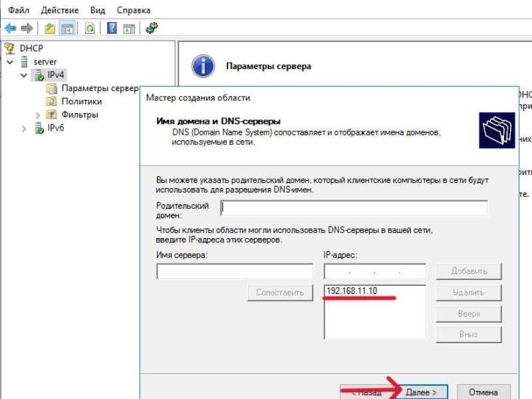Click the IP-адрес entry field
This screenshot has width=532, height=399.
[375, 271]
